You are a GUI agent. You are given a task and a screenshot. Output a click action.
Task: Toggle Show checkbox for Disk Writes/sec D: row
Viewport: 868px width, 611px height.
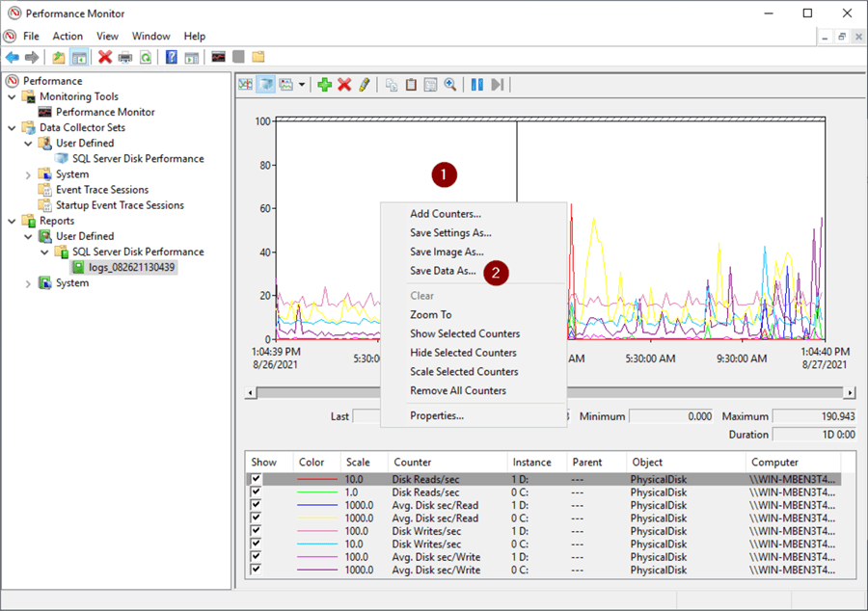(256, 531)
